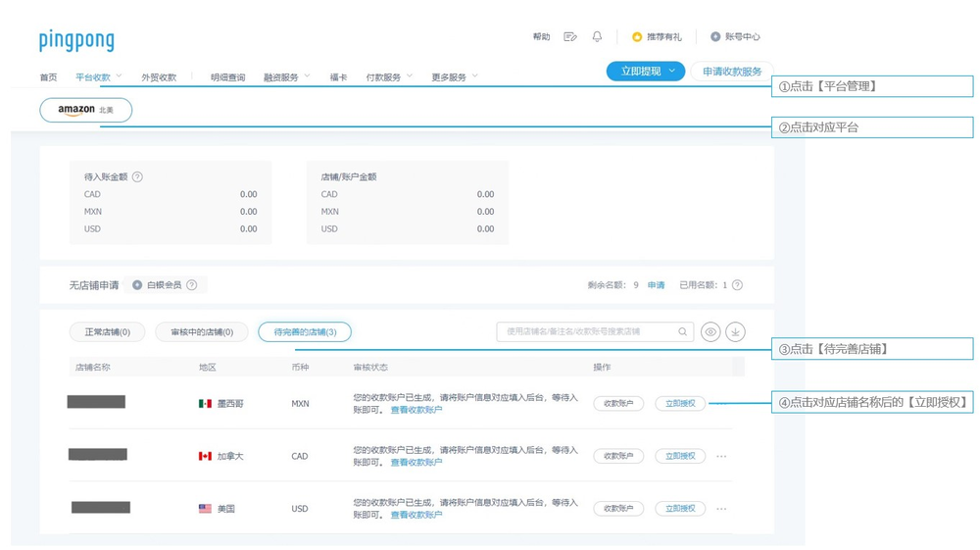The image size is (980, 550).
Task: Click 查看收款账户 link in 加拿大 row
Action: pyautogui.click(x=416, y=463)
